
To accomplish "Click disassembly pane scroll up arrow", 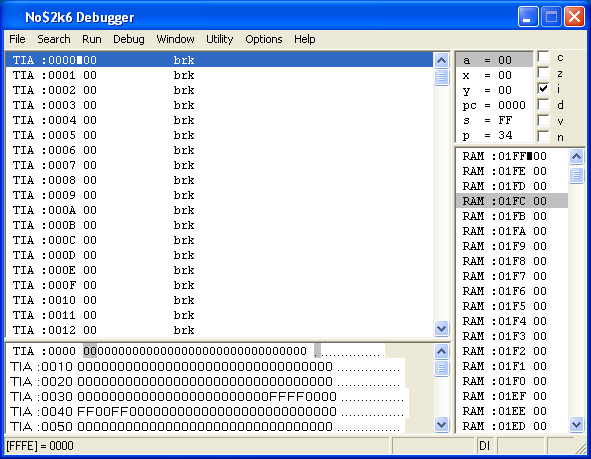I will [441, 60].
